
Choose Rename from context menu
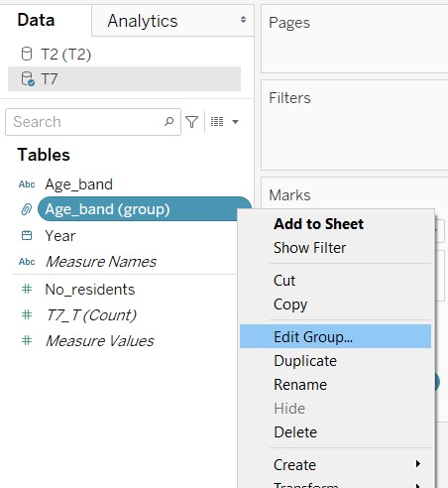[x=335, y=385]
